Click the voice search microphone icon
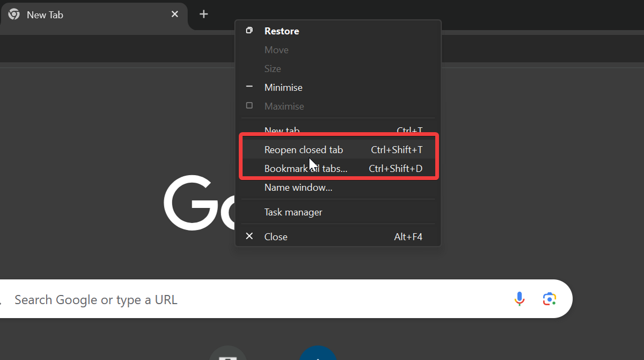This screenshot has width=644, height=360. click(x=519, y=299)
